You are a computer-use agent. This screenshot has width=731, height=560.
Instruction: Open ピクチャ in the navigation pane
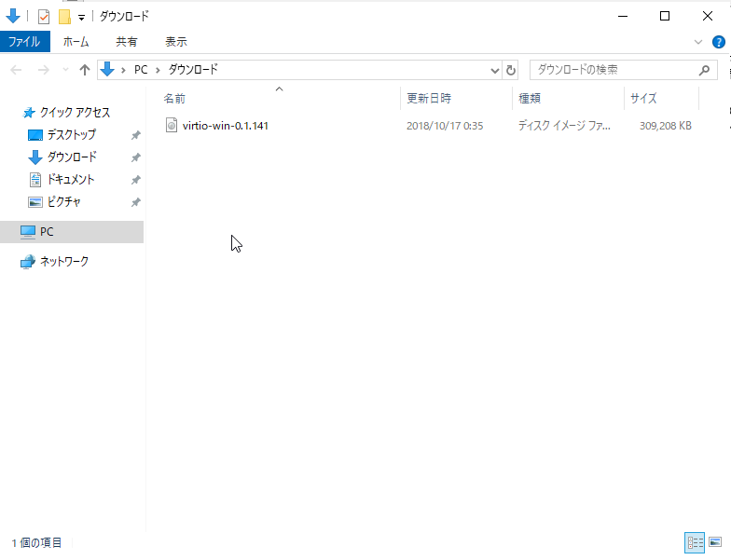point(63,201)
